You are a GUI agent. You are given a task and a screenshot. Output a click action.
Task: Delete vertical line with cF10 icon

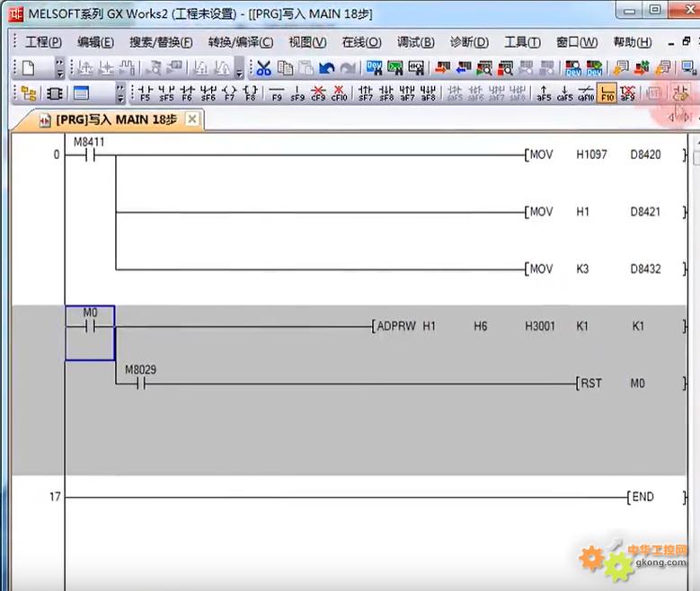[x=339, y=93]
